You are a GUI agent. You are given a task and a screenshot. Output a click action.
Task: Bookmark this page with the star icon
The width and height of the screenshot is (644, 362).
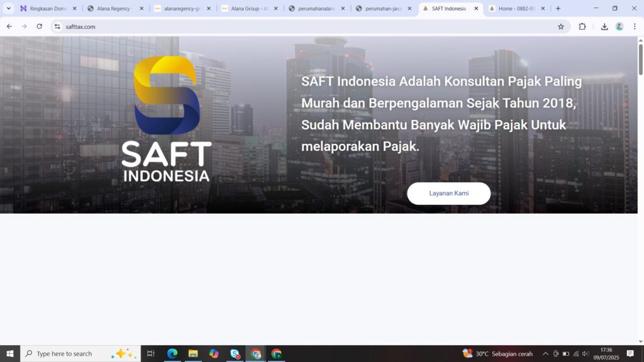(x=560, y=26)
